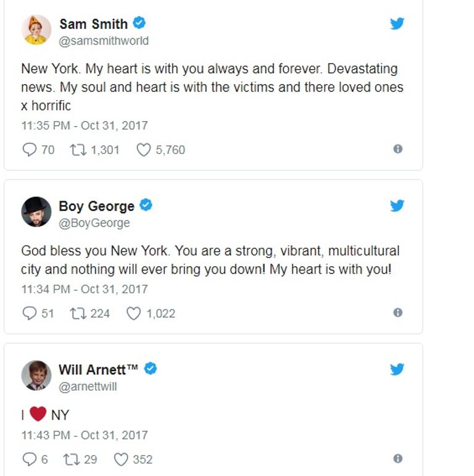
Task: Retweet Sam Smith's New York tweet
Action: (79, 149)
